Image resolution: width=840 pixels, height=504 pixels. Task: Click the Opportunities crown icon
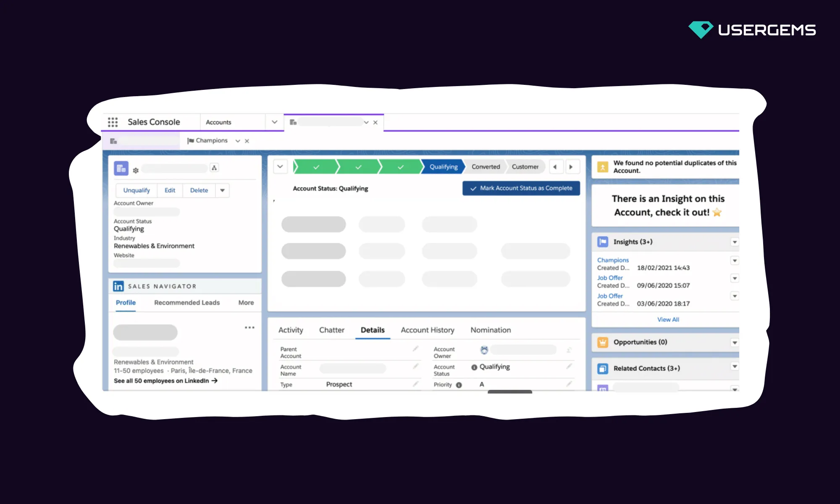603,342
